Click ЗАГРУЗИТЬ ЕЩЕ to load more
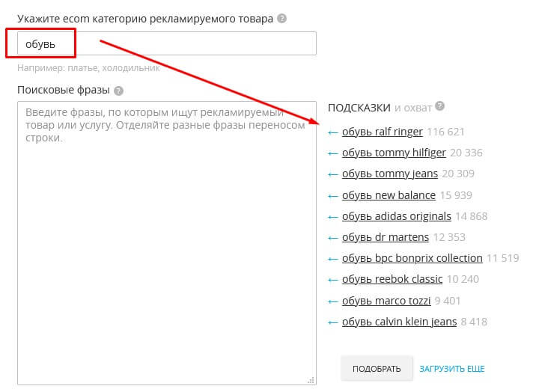The image size is (539, 392). point(452,369)
